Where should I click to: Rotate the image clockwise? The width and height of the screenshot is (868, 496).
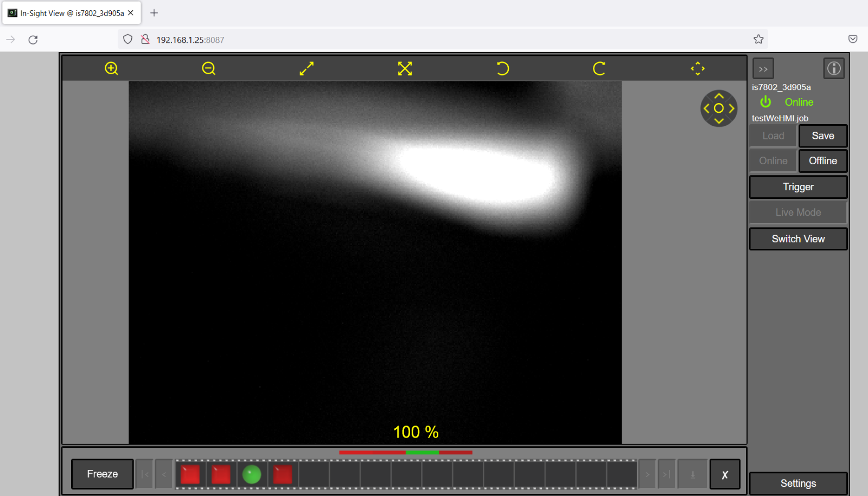coord(599,68)
